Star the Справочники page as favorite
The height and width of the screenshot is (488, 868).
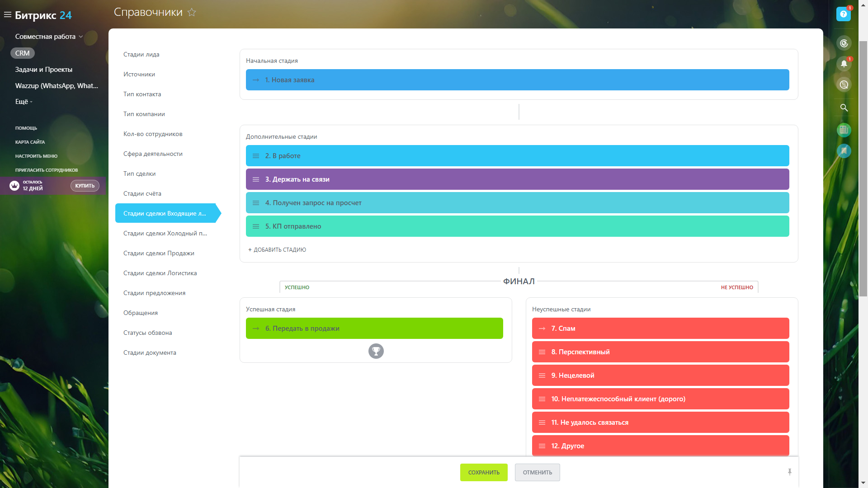192,13
